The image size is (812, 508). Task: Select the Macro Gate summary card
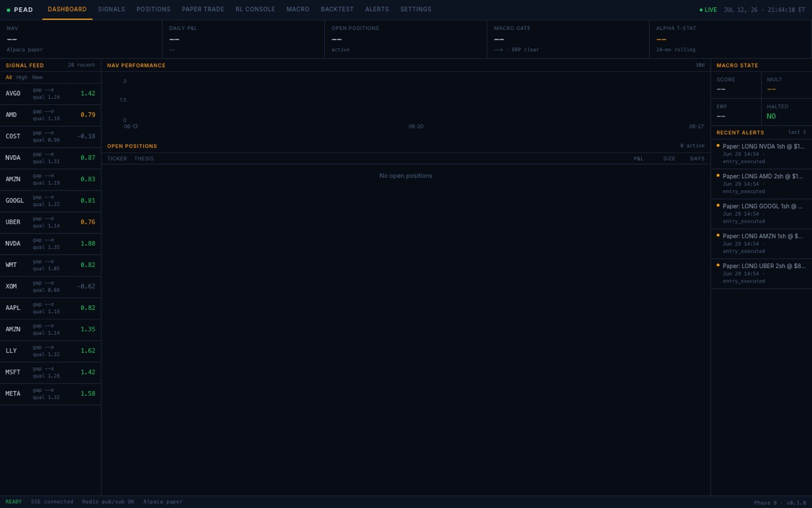pyautogui.click(x=568, y=39)
